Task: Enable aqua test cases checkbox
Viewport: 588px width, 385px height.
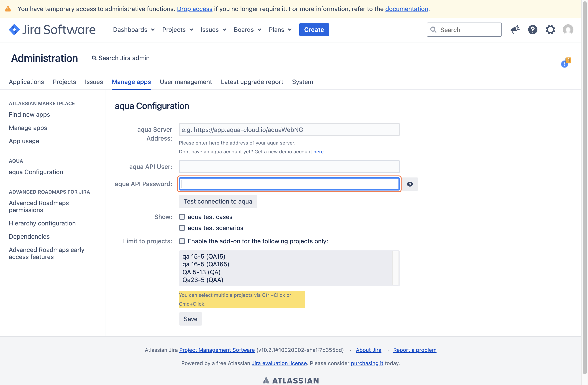Action: 182,217
